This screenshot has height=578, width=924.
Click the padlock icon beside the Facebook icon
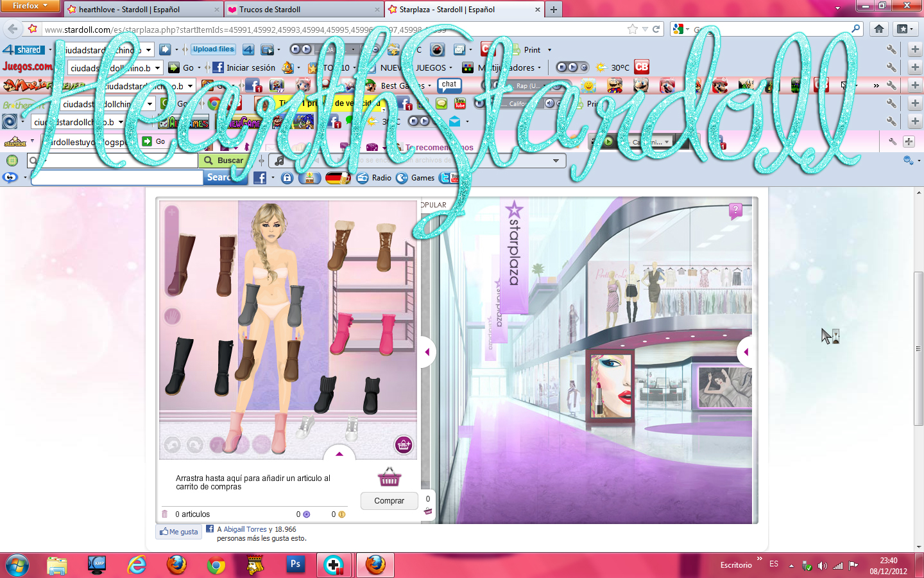coord(287,178)
